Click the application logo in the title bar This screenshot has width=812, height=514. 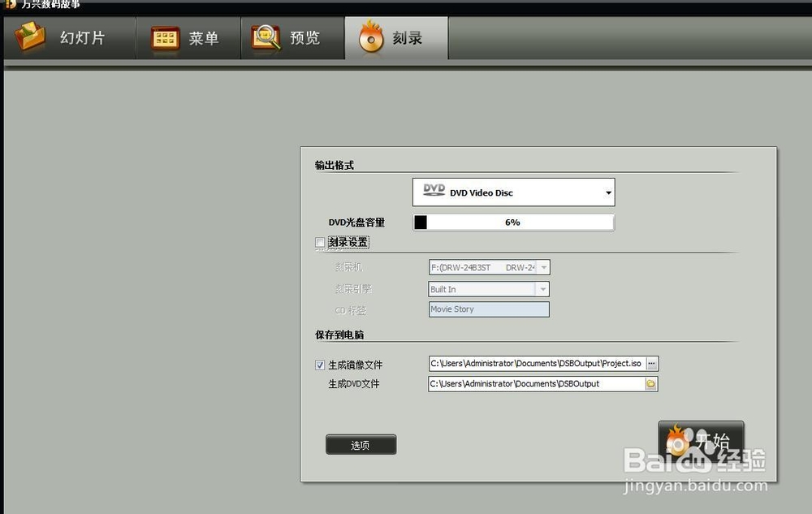tap(8, 4)
